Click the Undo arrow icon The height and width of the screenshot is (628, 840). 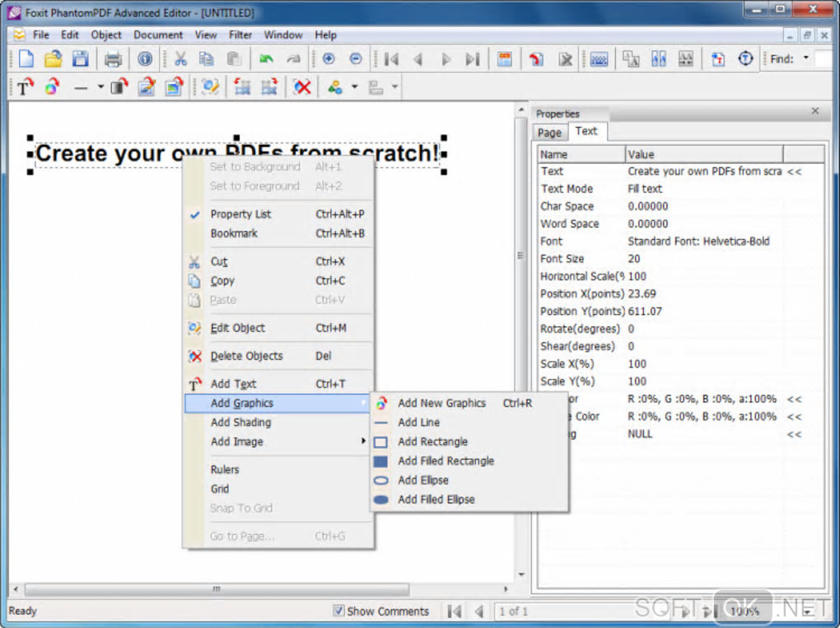click(266, 59)
